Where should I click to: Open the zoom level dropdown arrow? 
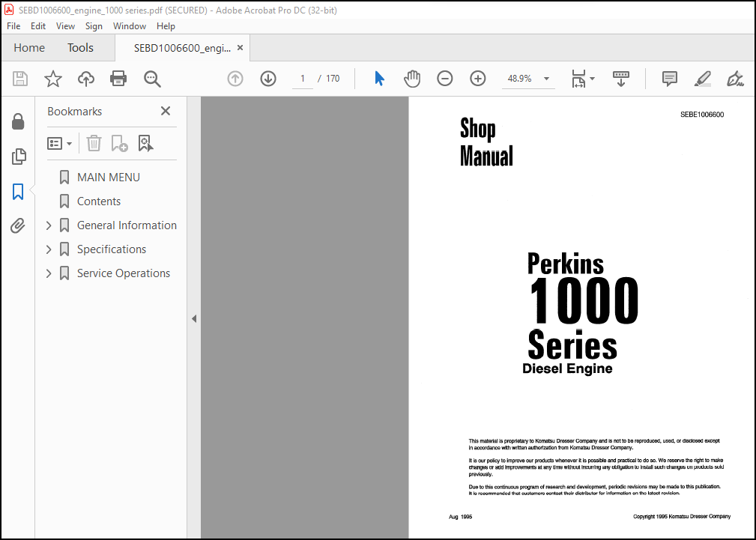[546, 79]
